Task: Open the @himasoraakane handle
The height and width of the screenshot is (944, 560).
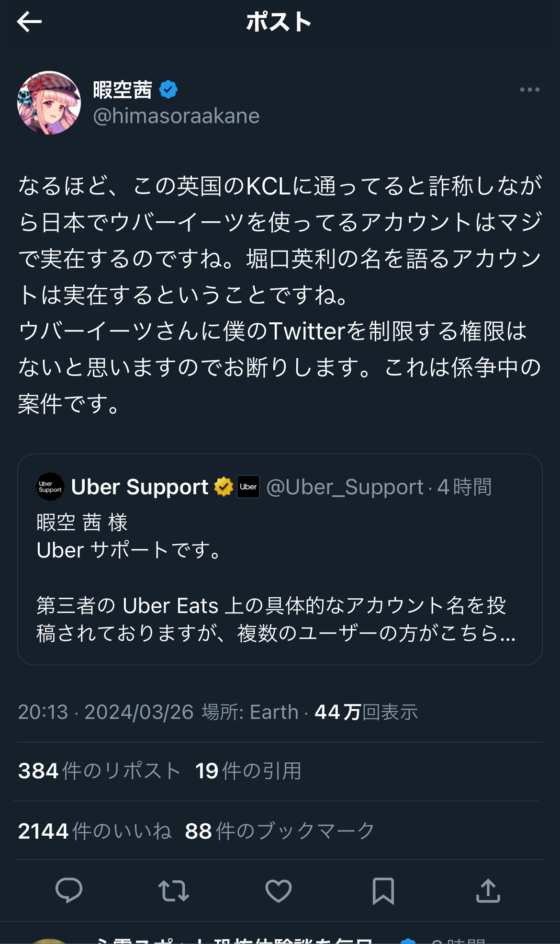Action: point(176,116)
